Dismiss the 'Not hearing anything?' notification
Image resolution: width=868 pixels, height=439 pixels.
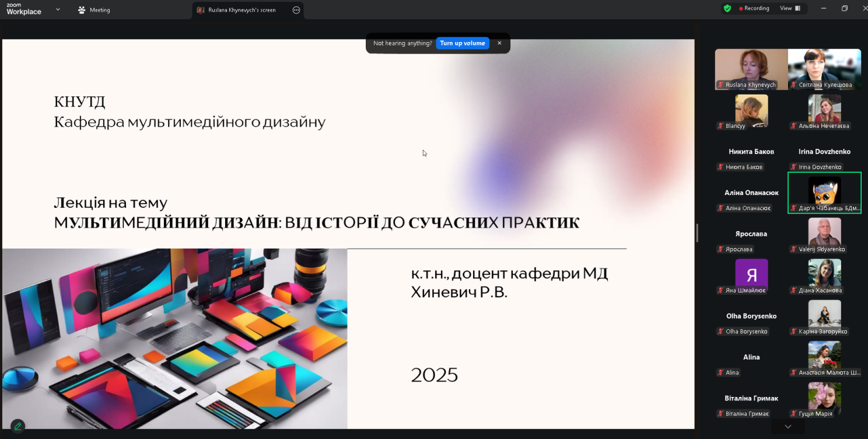(499, 43)
